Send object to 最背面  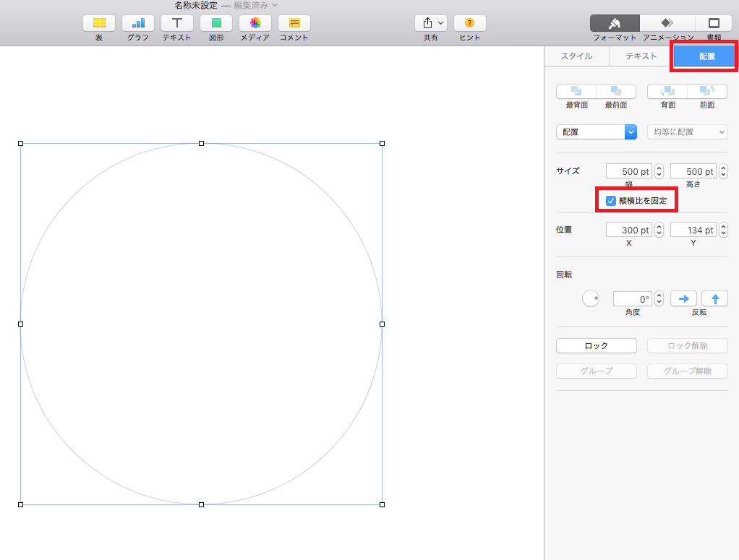point(576,91)
